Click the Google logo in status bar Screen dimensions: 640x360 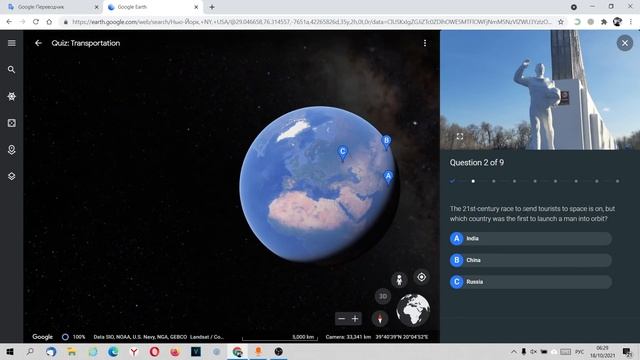(42, 337)
